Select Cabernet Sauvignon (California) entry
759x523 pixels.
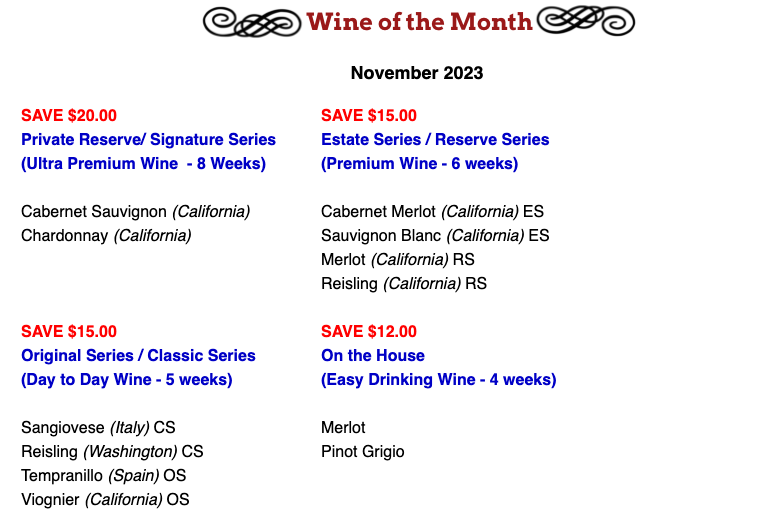(136, 212)
